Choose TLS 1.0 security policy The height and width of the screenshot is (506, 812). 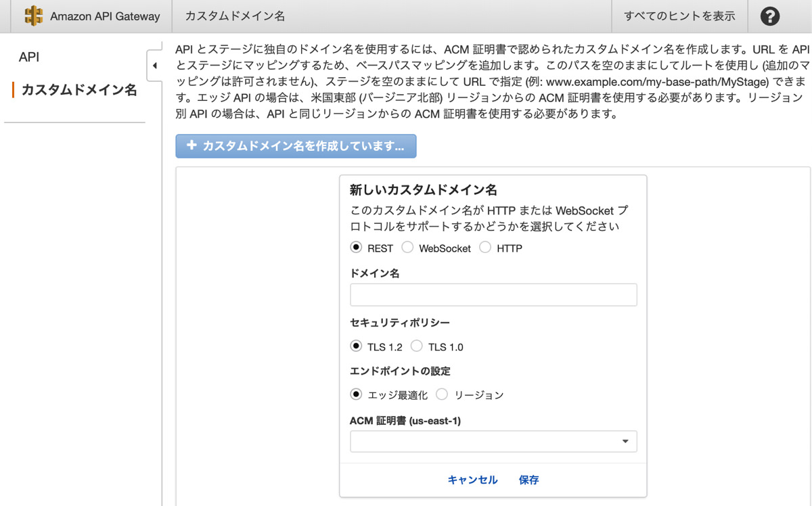pyautogui.click(x=417, y=346)
